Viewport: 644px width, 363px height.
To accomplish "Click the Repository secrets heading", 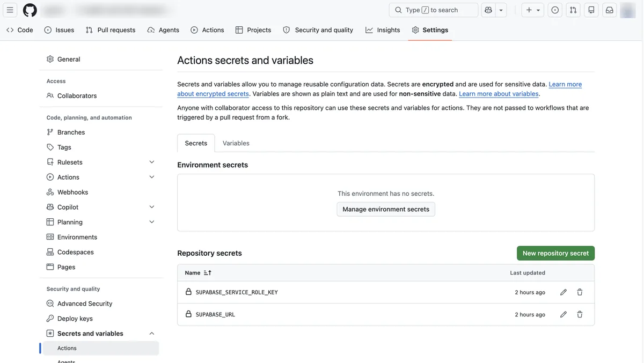I will pyautogui.click(x=209, y=253).
